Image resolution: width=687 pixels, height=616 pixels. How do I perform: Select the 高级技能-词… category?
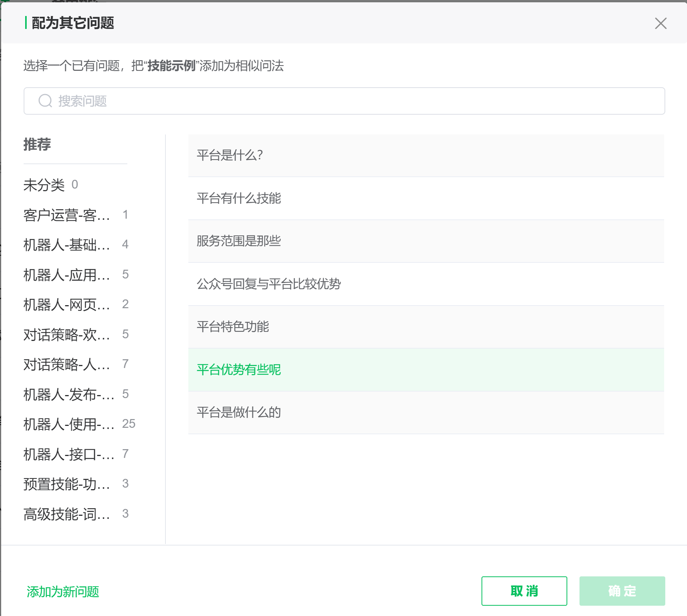(x=67, y=514)
